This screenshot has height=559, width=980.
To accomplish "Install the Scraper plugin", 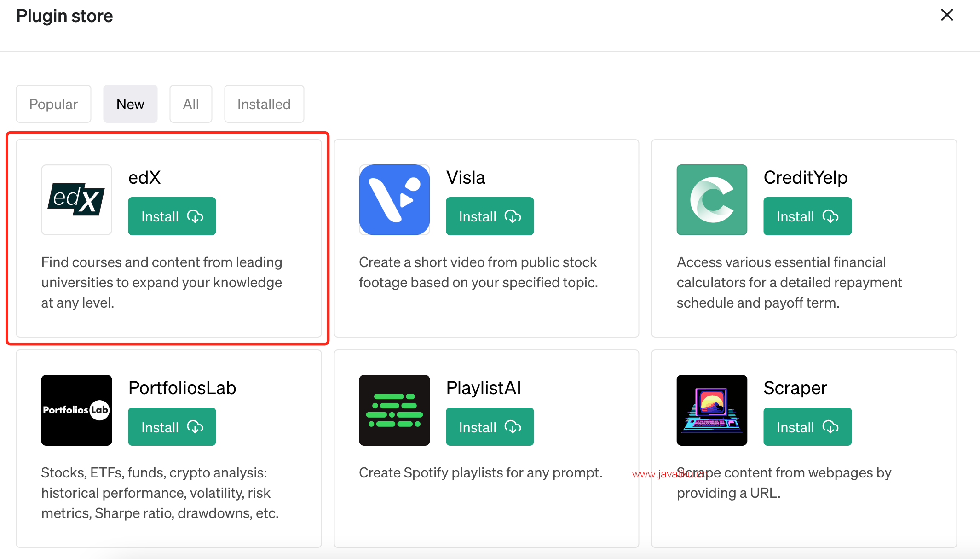I will [807, 427].
